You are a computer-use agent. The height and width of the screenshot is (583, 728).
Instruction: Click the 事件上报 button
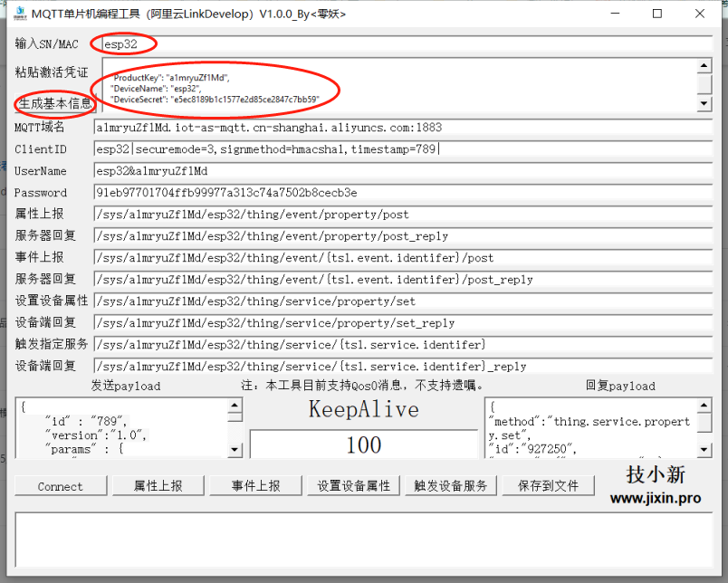pos(256,486)
